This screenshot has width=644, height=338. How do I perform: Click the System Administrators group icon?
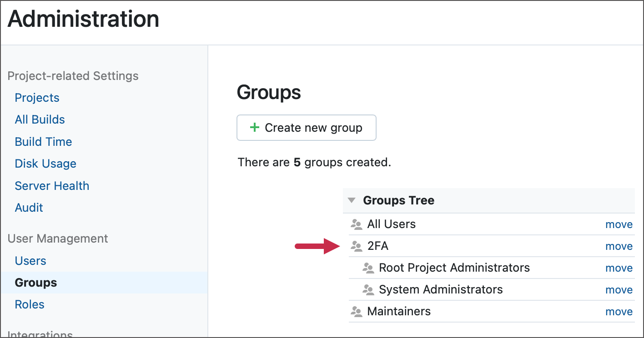368,290
